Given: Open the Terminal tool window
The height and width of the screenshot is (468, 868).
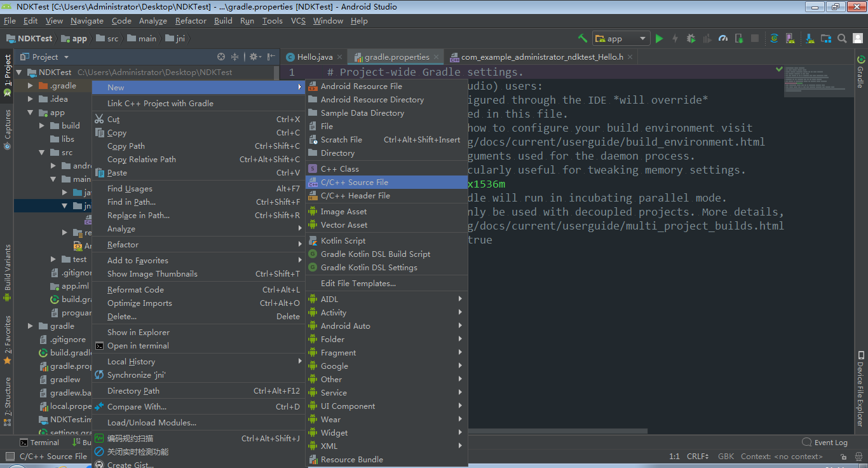Looking at the screenshot, I should (39, 443).
